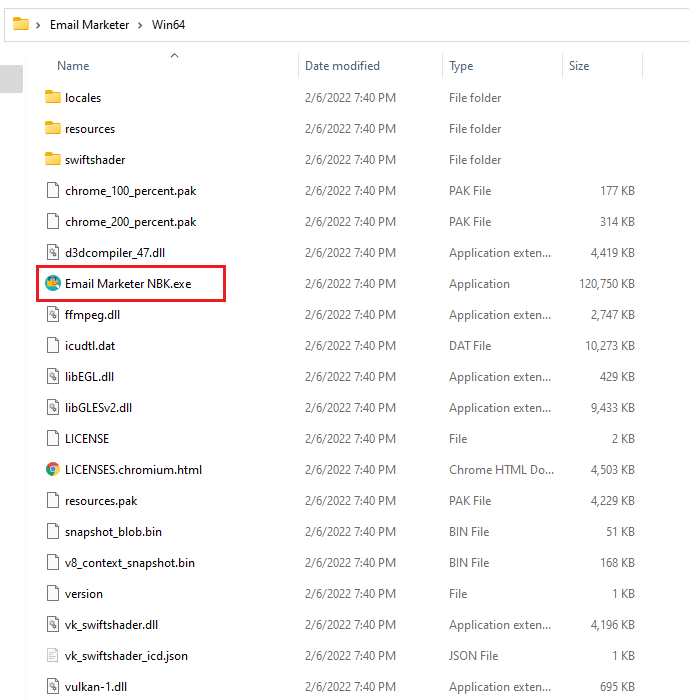Viewport: 689px width, 700px height.
Task: Click the snapshot_blob.bin file icon
Action: point(53,531)
